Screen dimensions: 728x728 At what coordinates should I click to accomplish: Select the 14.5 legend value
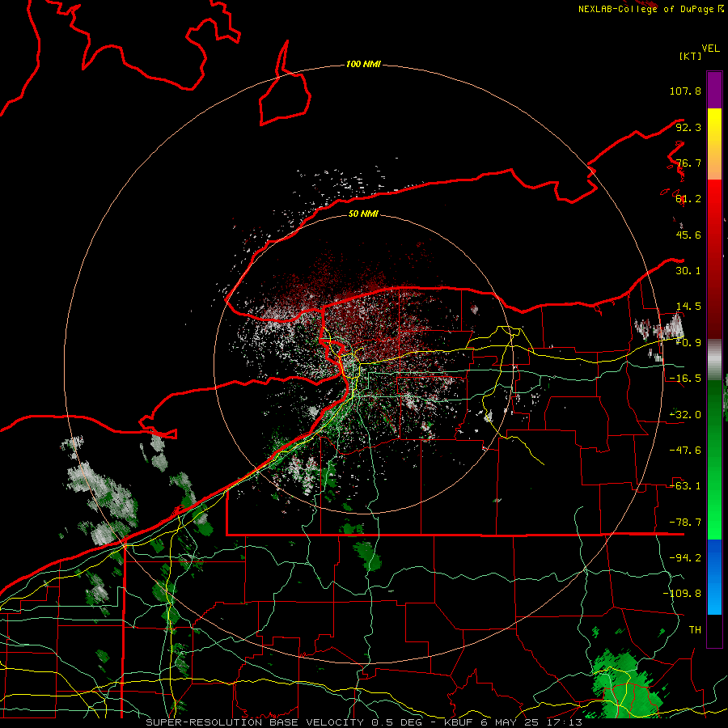pyautogui.click(x=688, y=307)
